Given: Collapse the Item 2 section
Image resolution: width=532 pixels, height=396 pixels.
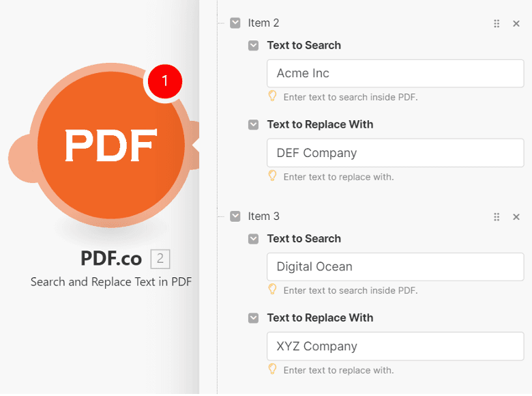Looking at the screenshot, I should click(235, 23).
